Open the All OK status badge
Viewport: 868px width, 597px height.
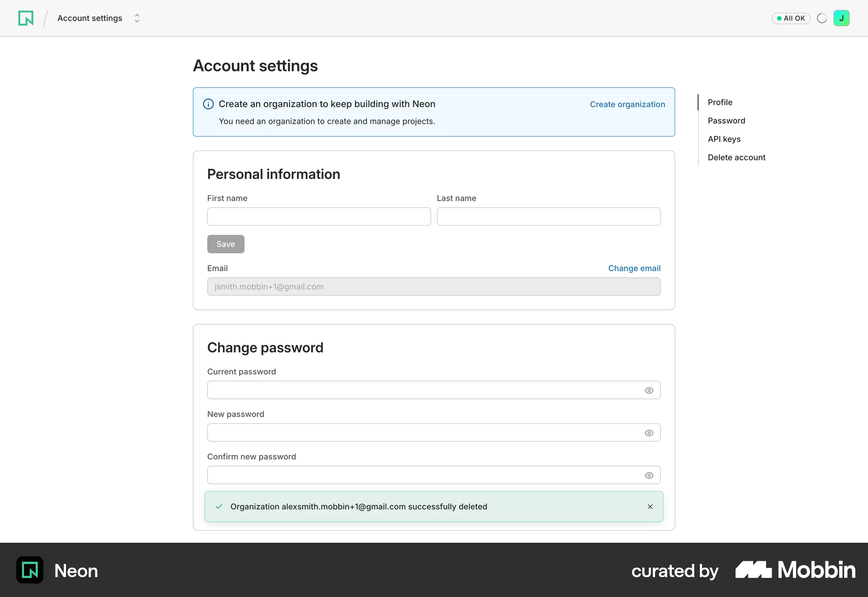(x=791, y=18)
